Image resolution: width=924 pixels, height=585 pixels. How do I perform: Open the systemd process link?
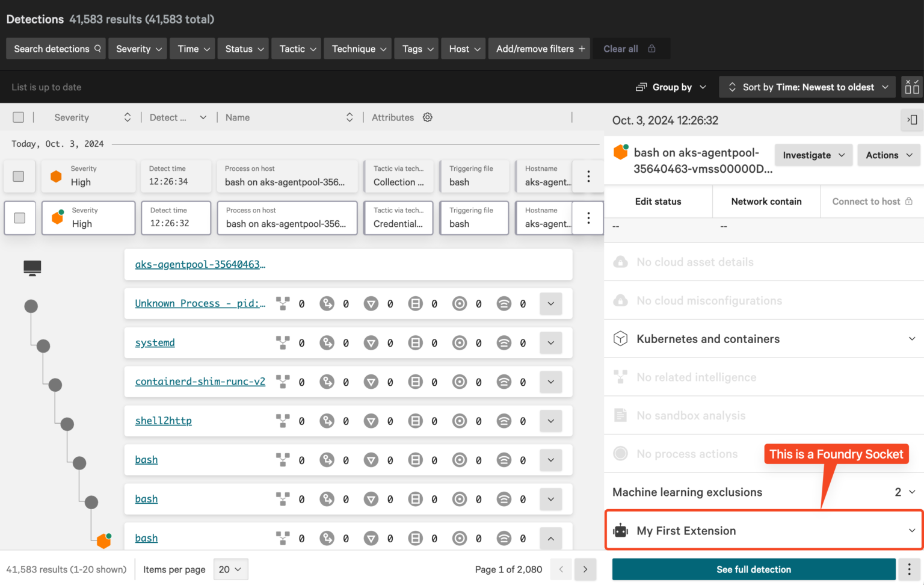click(x=155, y=342)
